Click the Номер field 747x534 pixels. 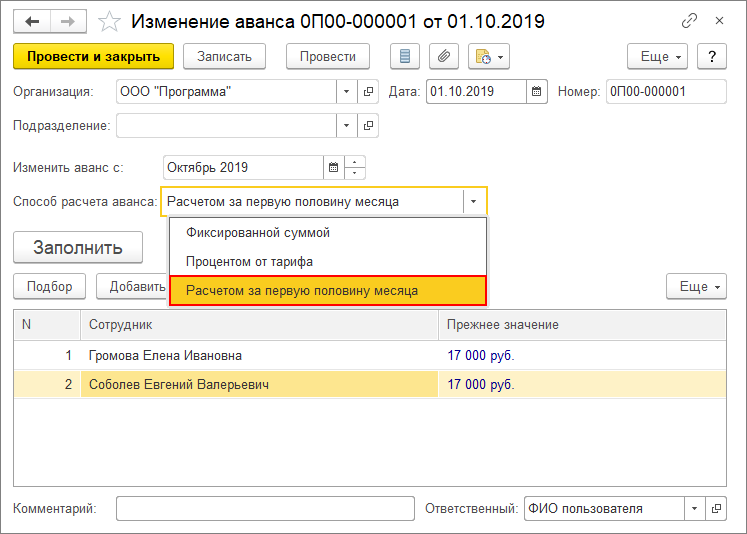pos(666,91)
